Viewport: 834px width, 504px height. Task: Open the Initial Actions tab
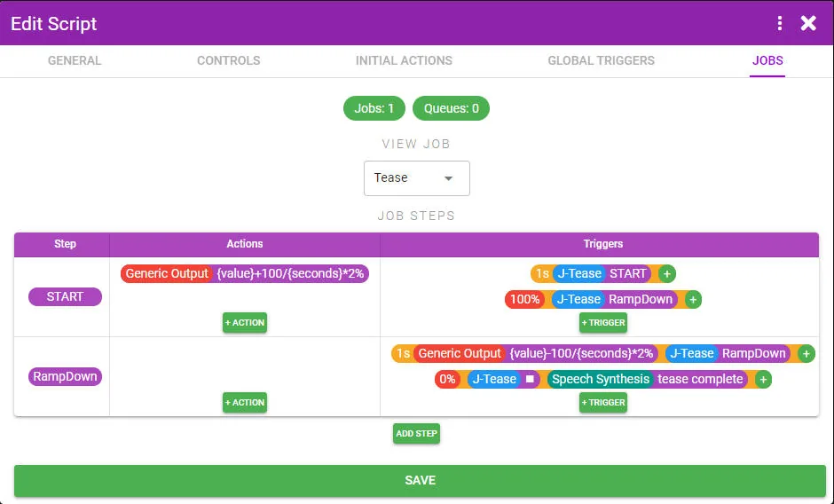(405, 60)
